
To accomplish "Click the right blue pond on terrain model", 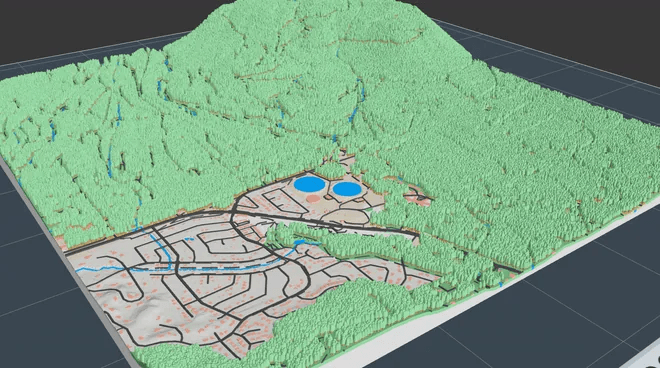I will pyautogui.click(x=347, y=189).
